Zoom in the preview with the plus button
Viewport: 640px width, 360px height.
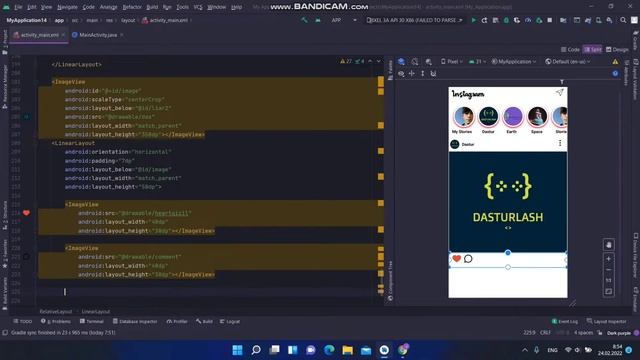(609, 259)
